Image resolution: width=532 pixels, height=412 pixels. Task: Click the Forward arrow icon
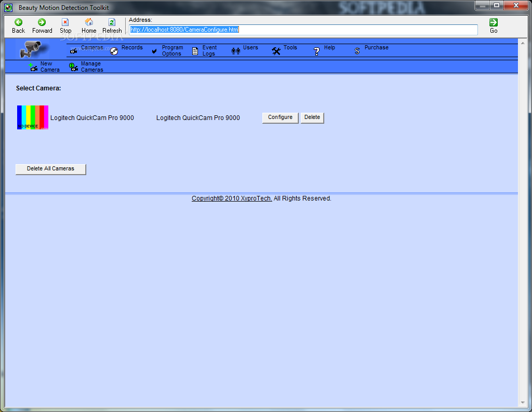42,22
